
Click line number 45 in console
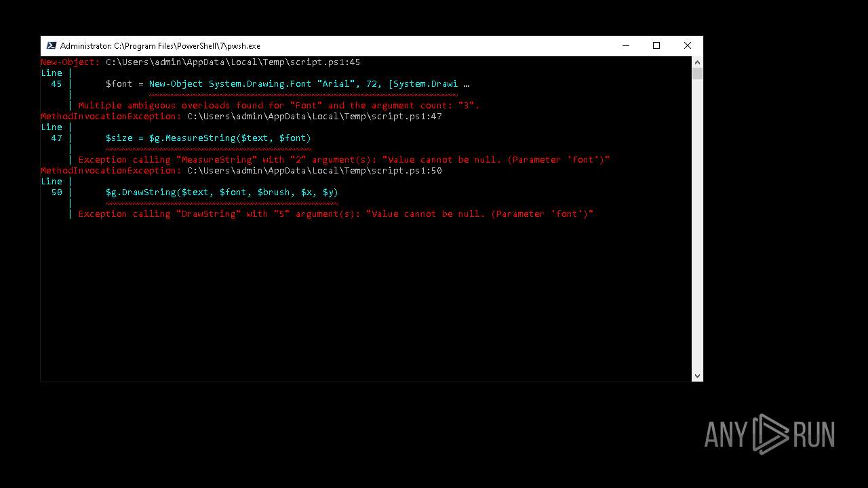pyautogui.click(x=57, y=84)
